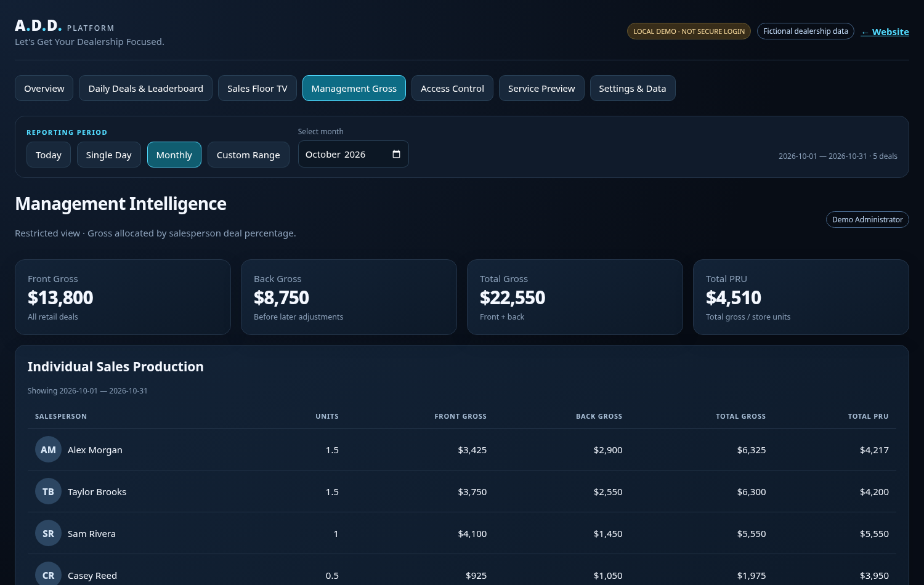Open the calendar picker icon in month field
The image size is (924, 585).
[x=396, y=154]
